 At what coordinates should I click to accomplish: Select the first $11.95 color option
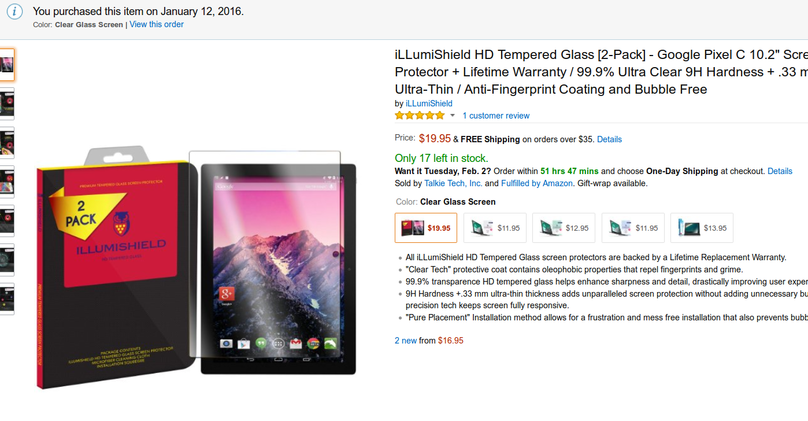pyautogui.click(x=495, y=228)
